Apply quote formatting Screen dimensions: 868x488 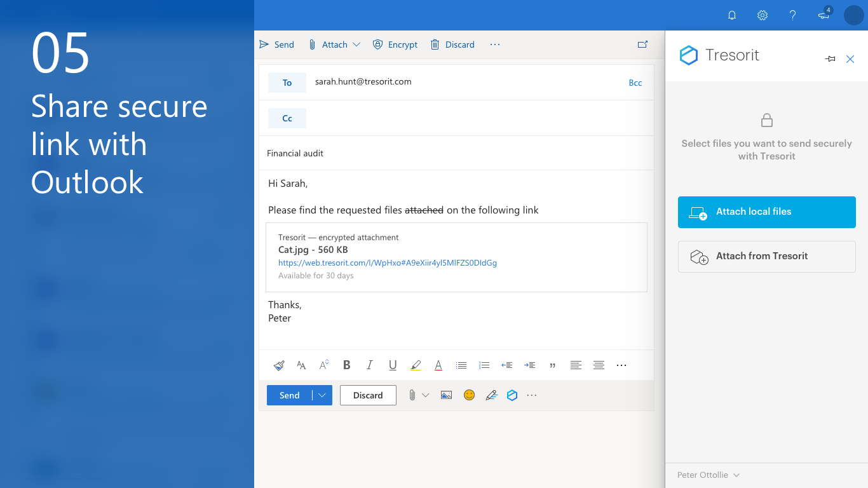(553, 365)
